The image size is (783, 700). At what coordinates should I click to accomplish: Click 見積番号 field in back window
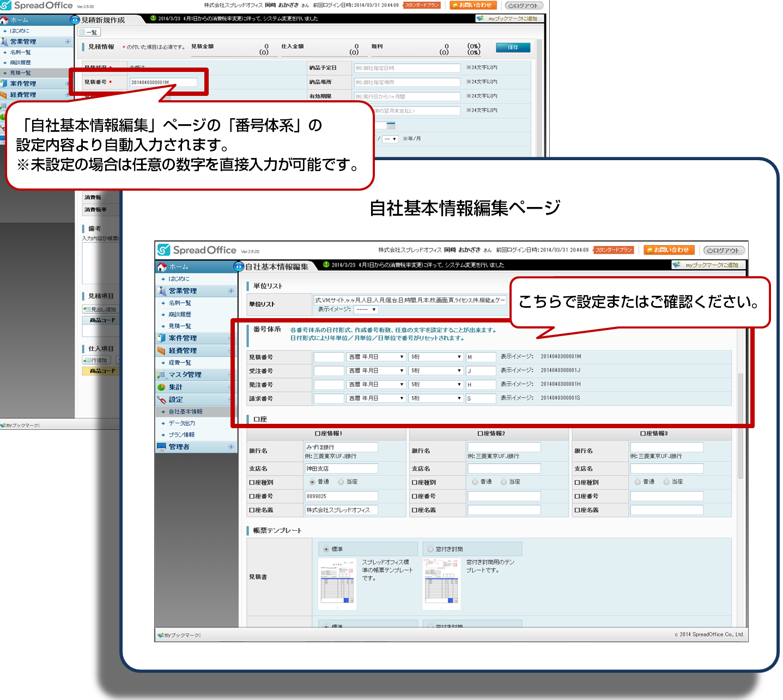[x=163, y=82]
